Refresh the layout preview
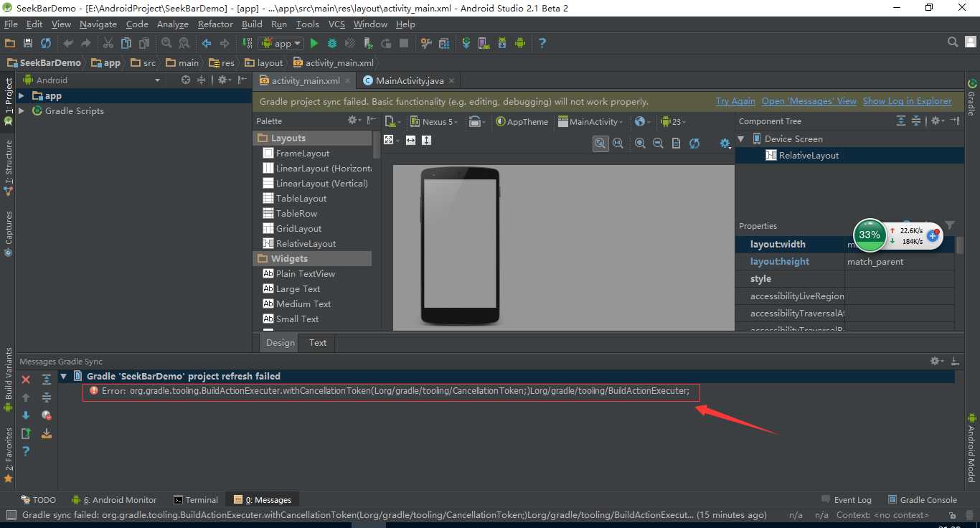 coord(694,143)
